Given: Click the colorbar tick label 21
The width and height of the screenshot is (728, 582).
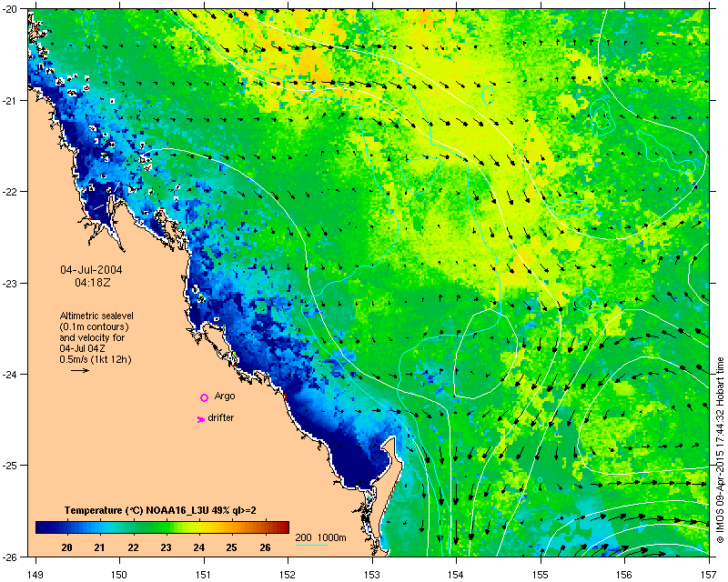Looking at the screenshot, I should point(99,547).
